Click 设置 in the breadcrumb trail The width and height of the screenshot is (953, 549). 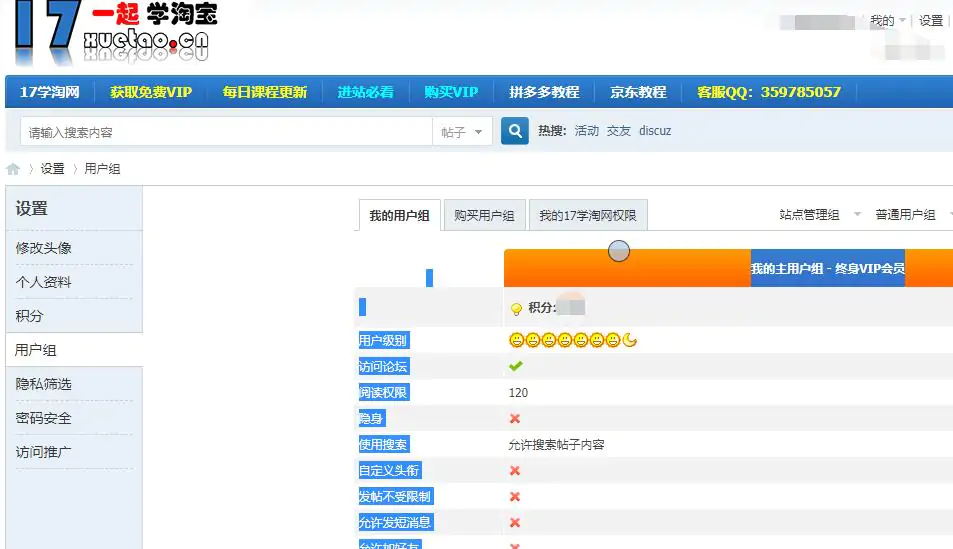click(52, 169)
